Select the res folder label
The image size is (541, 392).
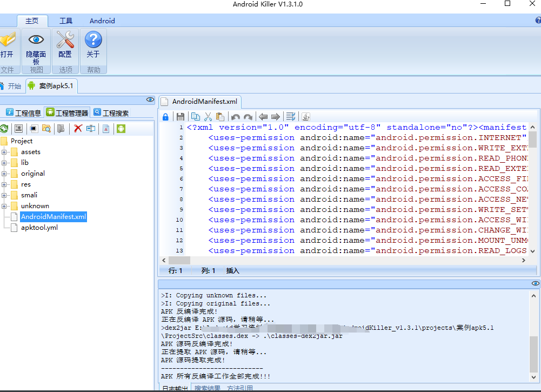click(x=26, y=184)
